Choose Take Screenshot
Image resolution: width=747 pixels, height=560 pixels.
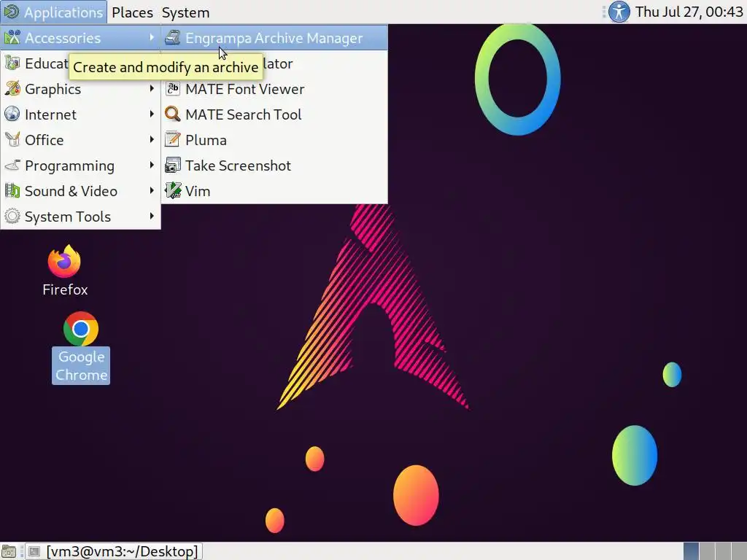click(x=274, y=166)
